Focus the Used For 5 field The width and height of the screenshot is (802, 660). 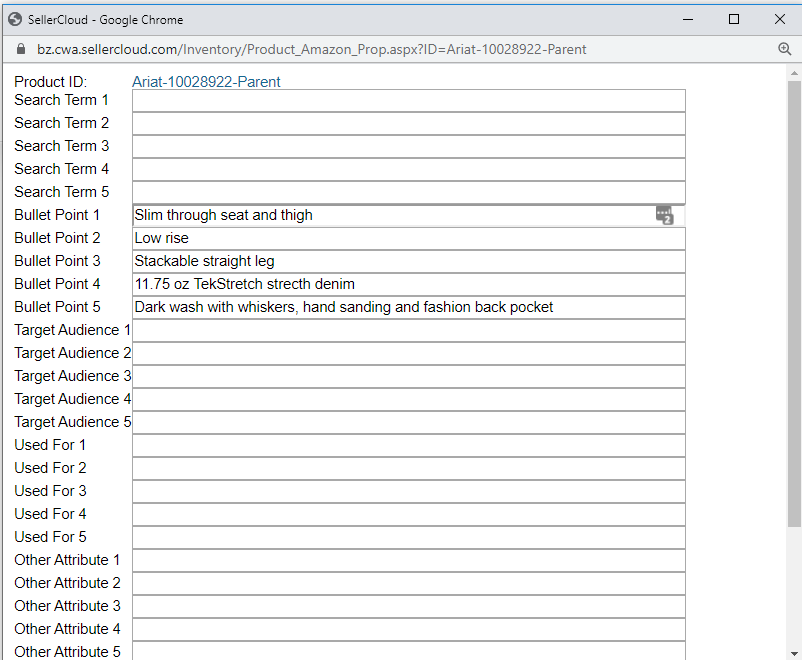coord(409,538)
